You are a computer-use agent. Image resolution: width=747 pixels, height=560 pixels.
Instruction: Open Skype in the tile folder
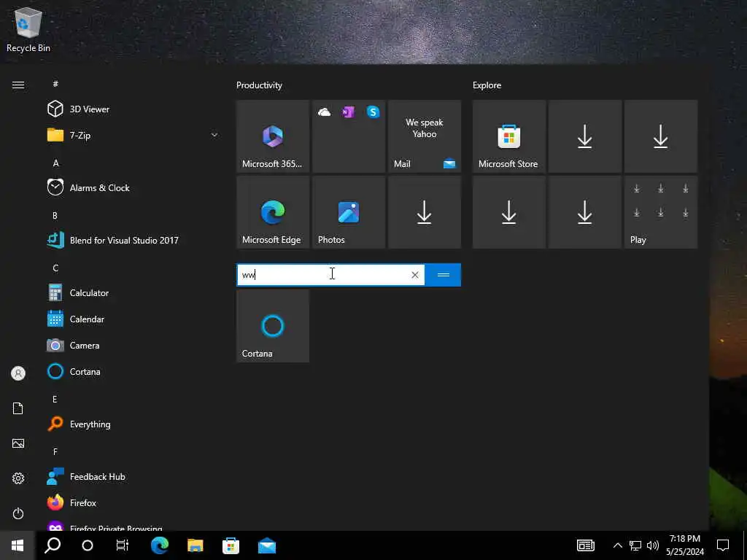tap(373, 112)
